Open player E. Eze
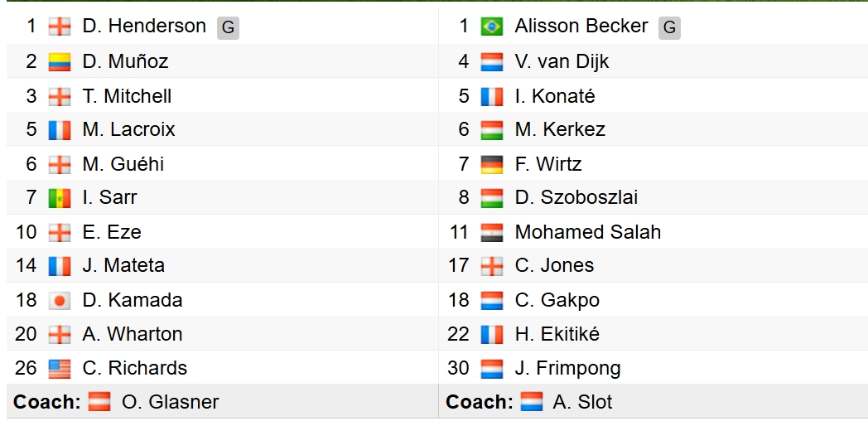Image resolution: width=868 pixels, height=426 pixels. (x=112, y=232)
